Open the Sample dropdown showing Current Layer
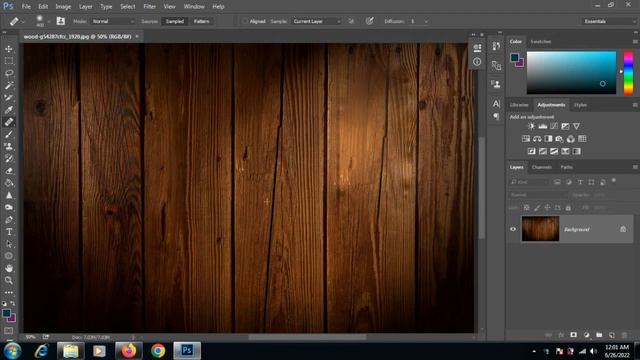Screen dimensions: 640x360 point(316,21)
